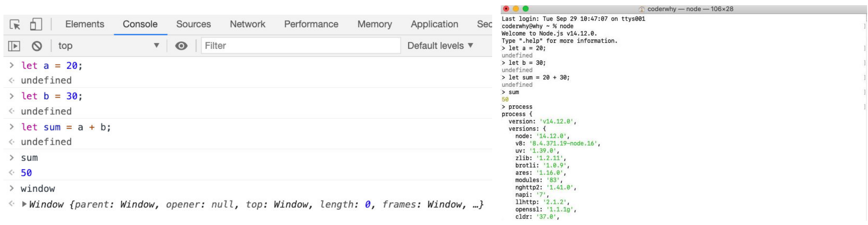Click the 'let b = 30;' console line
The height and width of the screenshot is (225, 868).
click(x=52, y=96)
